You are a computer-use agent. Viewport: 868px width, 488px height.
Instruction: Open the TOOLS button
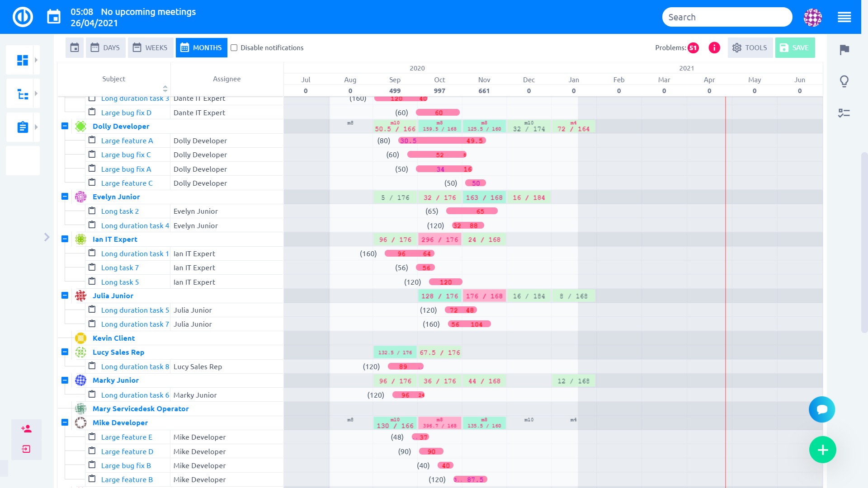tap(750, 47)
